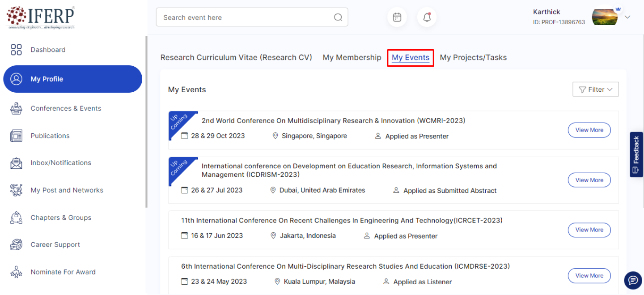Image resolution: width=644 pixels, height=295 pixels.
Task: Click the Publications sidebar icon
Action: click(x=16, y=136)
